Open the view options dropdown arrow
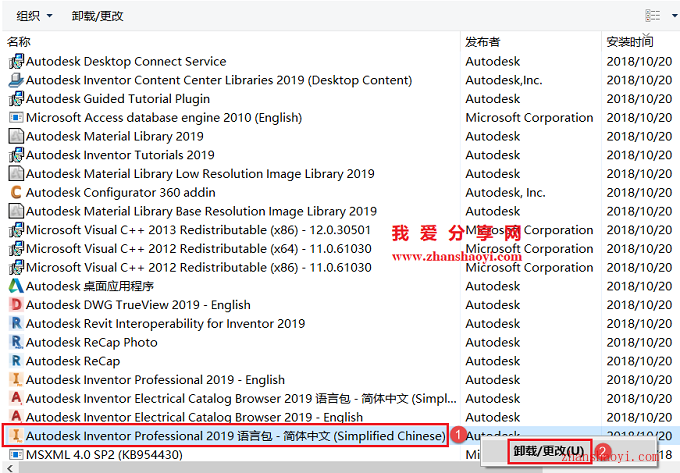 point(675,16)
